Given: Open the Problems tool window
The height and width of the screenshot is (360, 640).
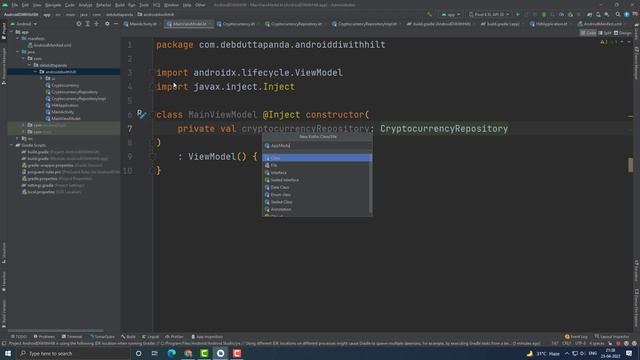Looking at the screenshot, I should tap(44, 337).
